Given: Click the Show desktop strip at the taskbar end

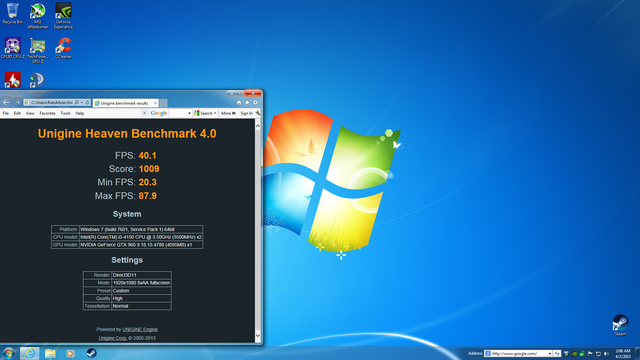Looking at the screenshot, I should click(x=637, y=353).
